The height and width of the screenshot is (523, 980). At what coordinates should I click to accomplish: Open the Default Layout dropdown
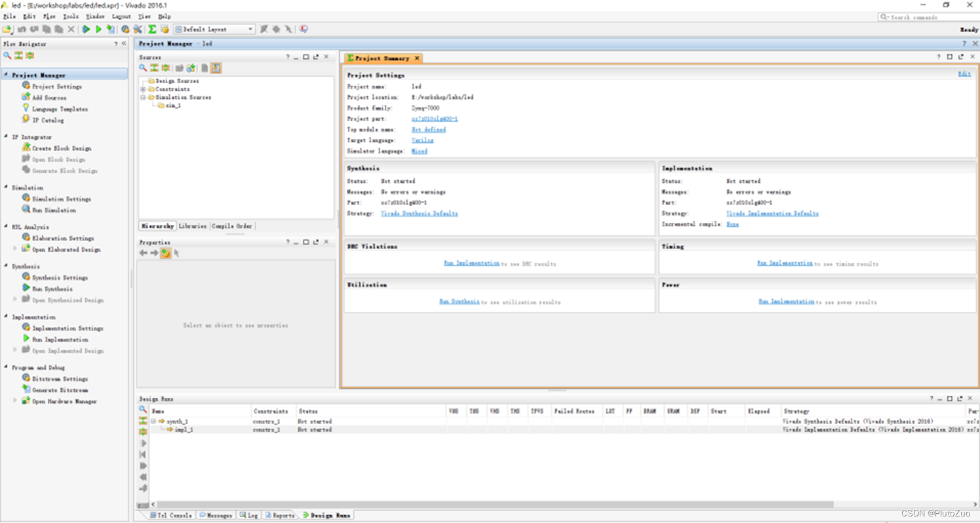pyautogui.click(x=216, y=29)
